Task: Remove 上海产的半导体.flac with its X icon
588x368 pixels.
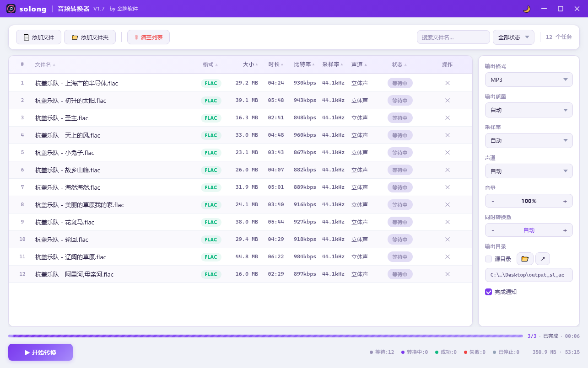Action: (447, 83)
